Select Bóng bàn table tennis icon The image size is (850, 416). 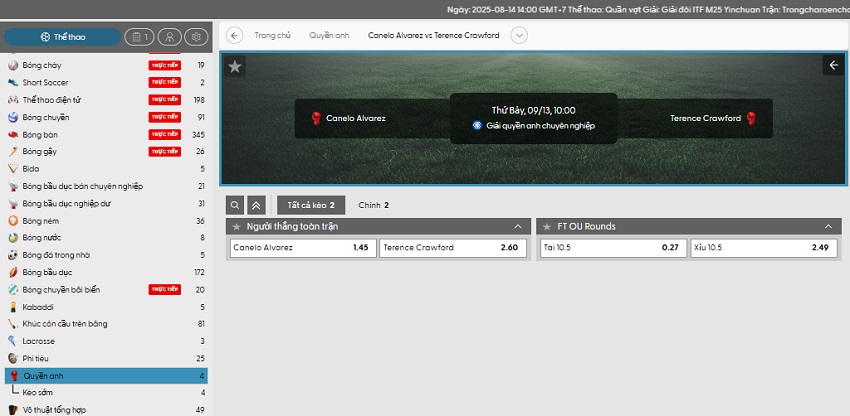coord(13,135)
